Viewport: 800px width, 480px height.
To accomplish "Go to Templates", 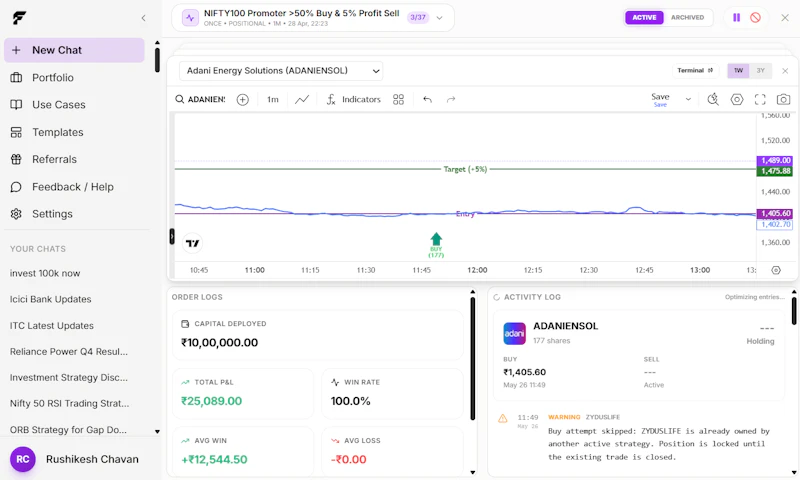I will tap(58, 132).
